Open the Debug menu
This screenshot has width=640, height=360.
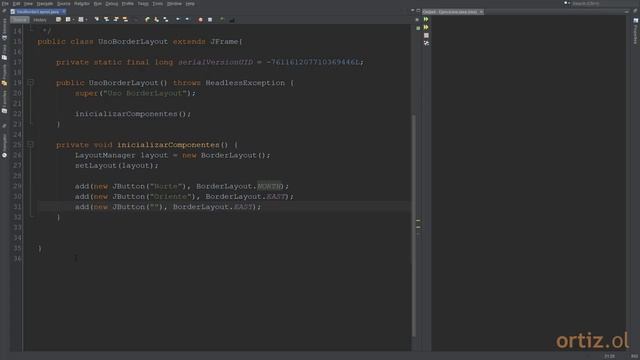pos(111,4)
